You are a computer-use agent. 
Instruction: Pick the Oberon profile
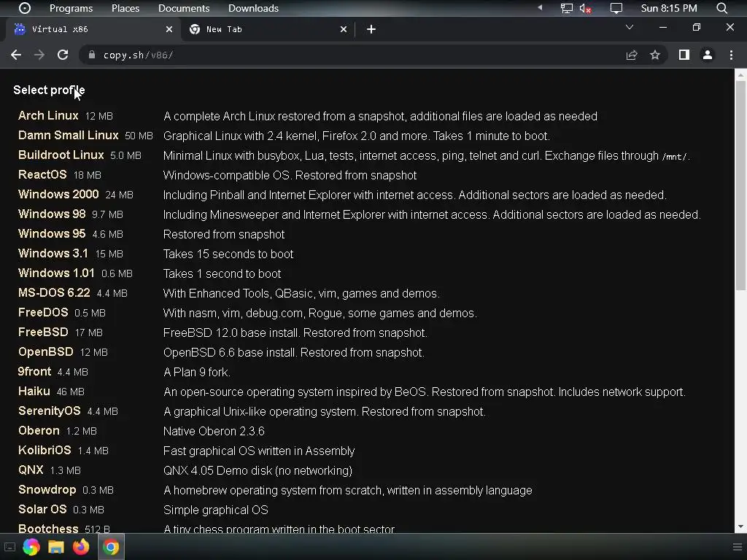pyautogui.click(x=39, y=430)
